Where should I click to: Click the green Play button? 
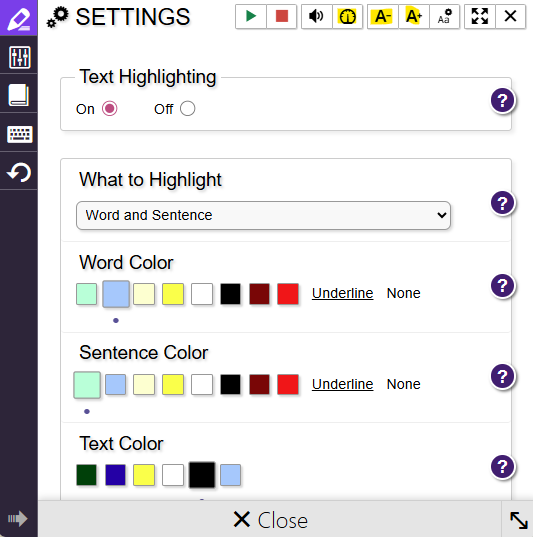[251, 16]
